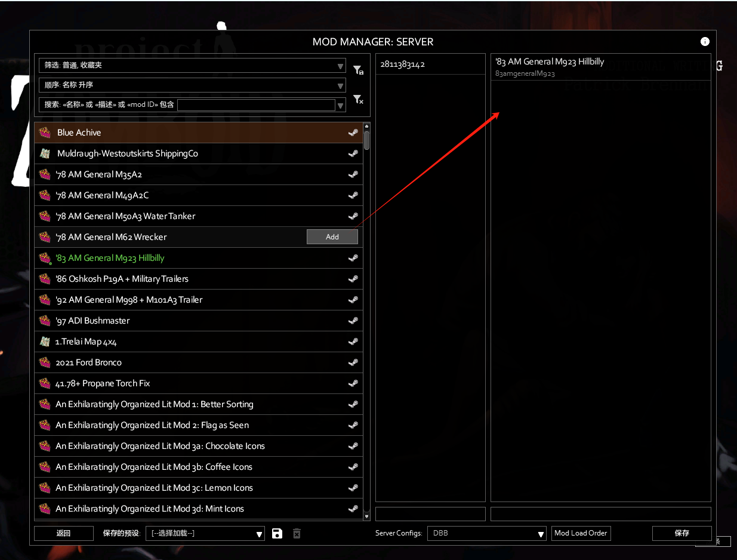Viewport: 737px width, 560px height.
Task: Click the mod icon beside green '83 AM General M923 Hillbilly
Action: [45, 258]
